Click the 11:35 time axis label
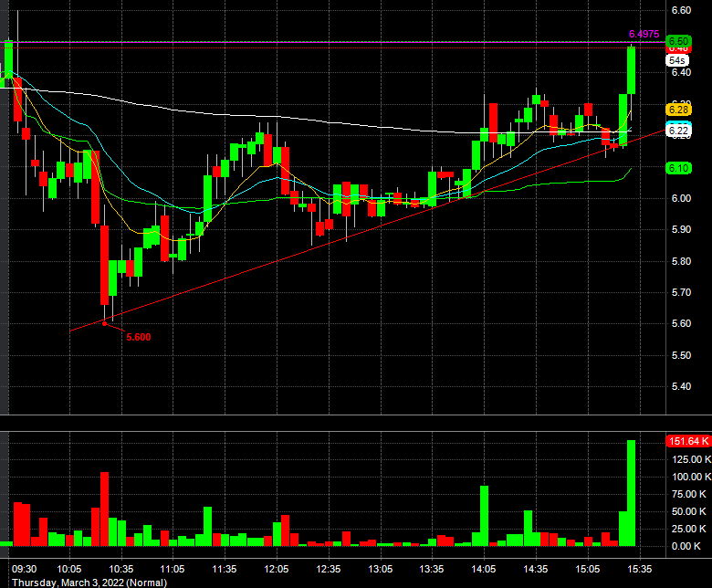Viewport: 712px width, 588px height. point(225,569)
